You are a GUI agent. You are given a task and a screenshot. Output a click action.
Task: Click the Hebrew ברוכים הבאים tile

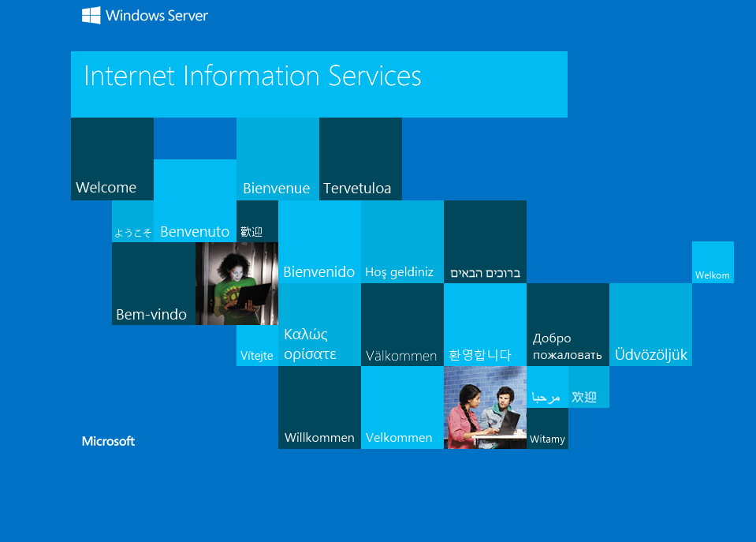[485, 241]
